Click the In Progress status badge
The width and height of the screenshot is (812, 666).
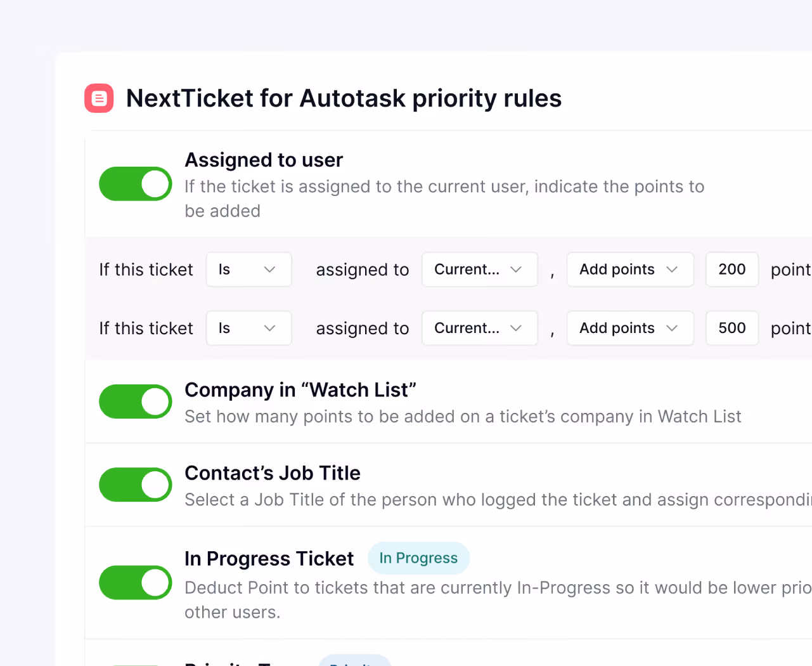coord(418,558)
